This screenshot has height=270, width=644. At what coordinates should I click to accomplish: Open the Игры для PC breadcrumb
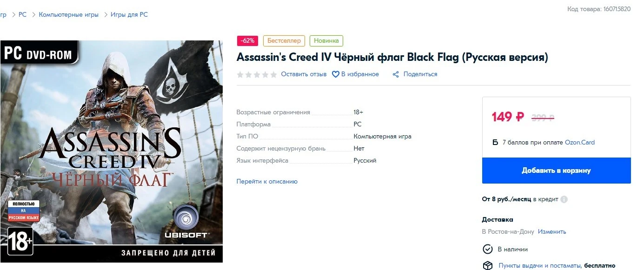[x=129, y=15]
